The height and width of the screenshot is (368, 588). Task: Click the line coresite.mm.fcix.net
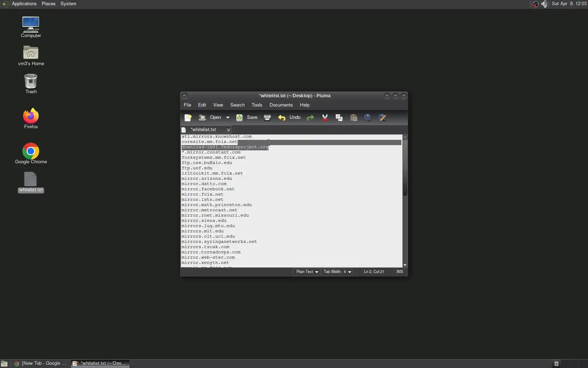pyautogui.click(x=209, y=142)
